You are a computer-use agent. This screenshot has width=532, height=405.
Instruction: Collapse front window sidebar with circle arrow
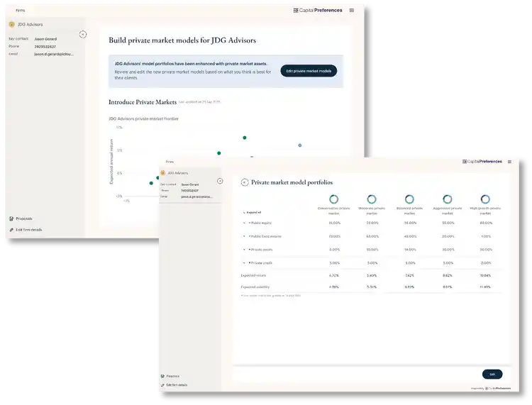coord(220,181)
